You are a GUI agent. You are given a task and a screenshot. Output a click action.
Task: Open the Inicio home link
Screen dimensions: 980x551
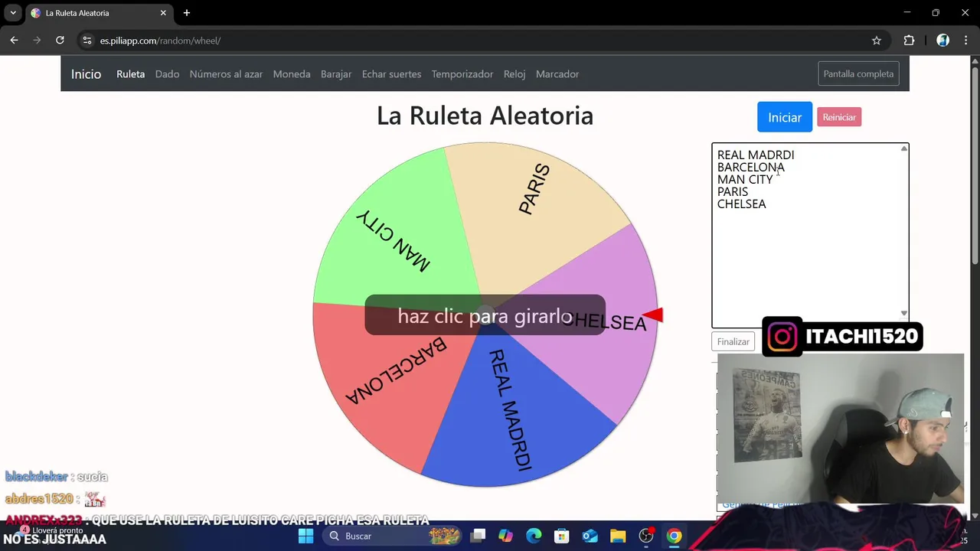(x=86, y=73)
